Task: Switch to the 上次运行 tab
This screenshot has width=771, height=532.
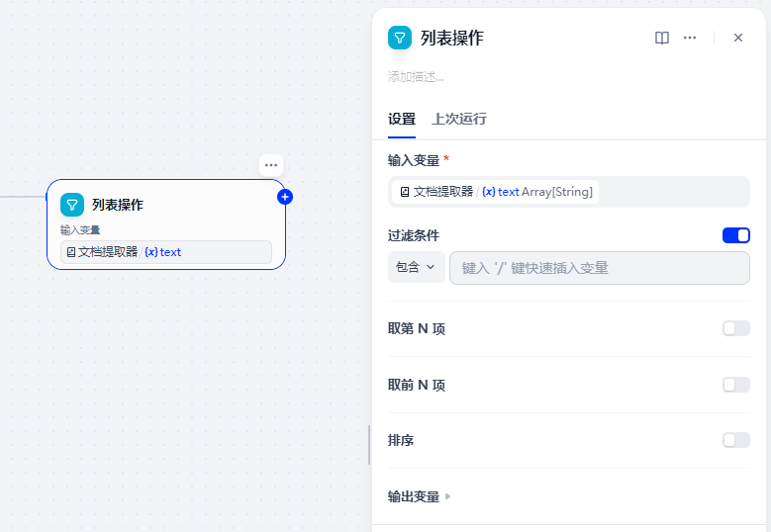Action: (x=459, y=119)
